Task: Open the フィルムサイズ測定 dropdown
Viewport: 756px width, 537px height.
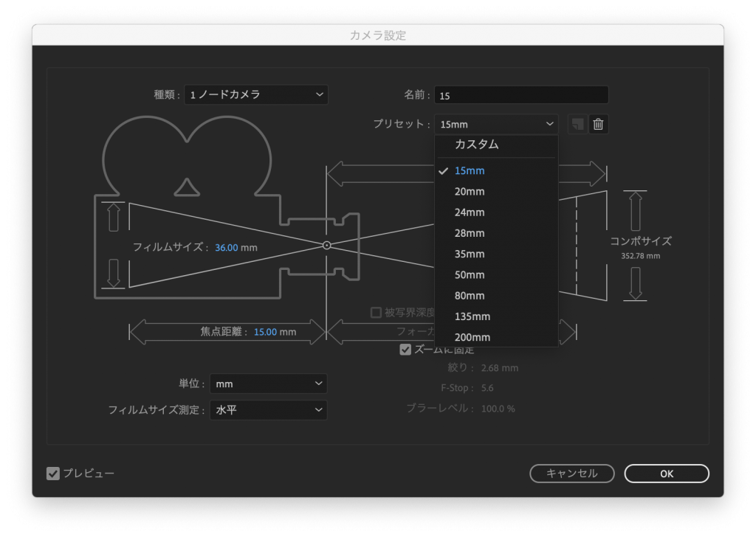Action: click(x=269, y=410)
